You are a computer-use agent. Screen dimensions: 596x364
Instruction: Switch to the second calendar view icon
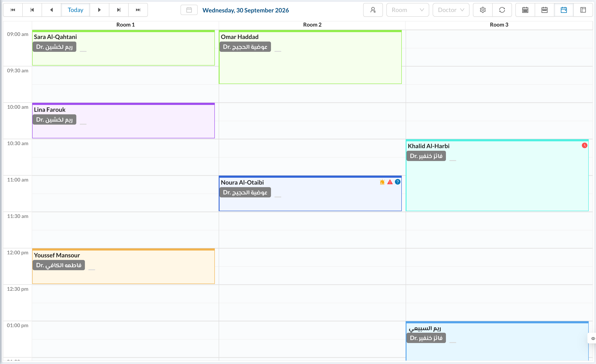tap(545, 10)
